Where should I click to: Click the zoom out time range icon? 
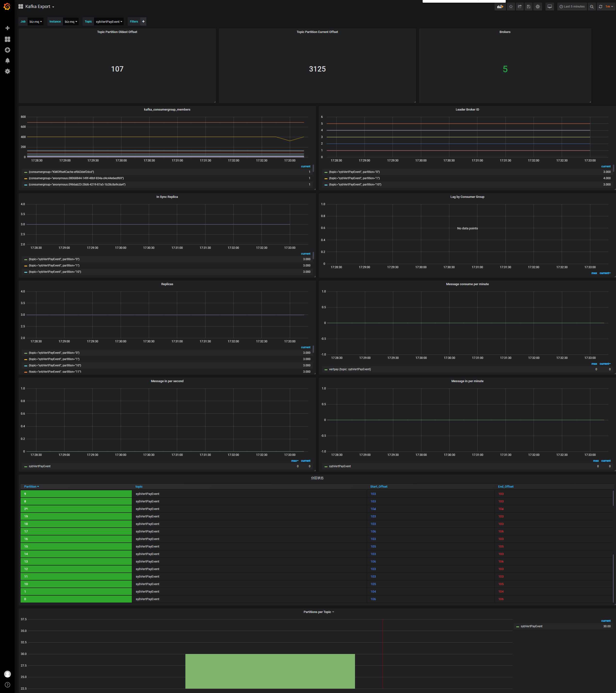[x=592, y=7]
